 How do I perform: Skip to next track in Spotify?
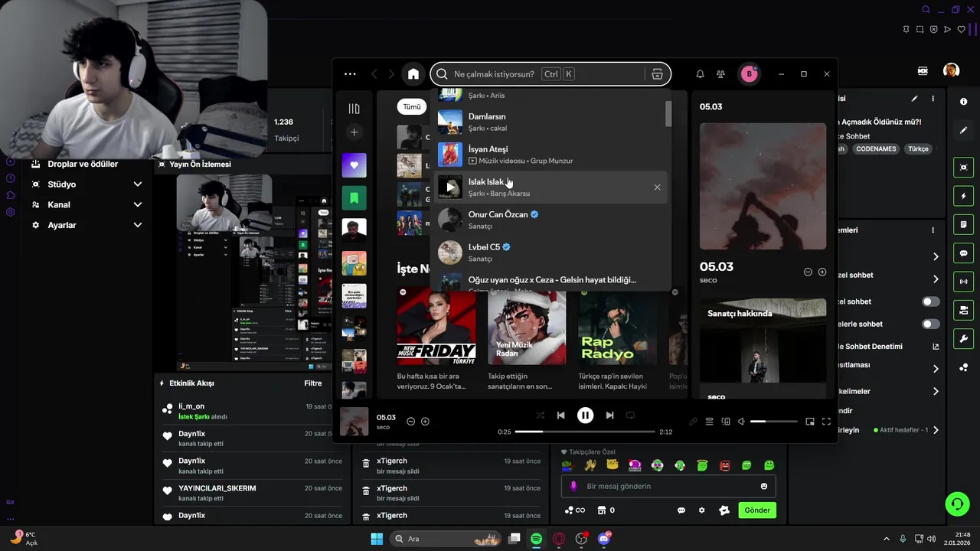point(609,415)
